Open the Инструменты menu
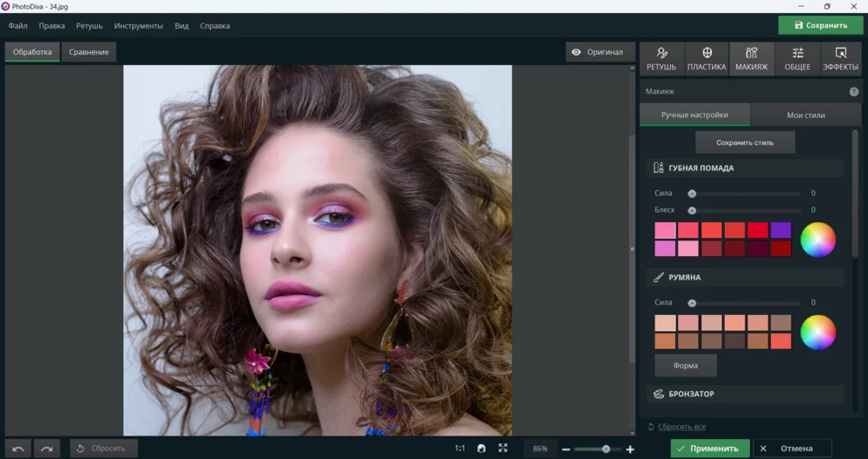The image size is (868, 459). tap(138, 26)
